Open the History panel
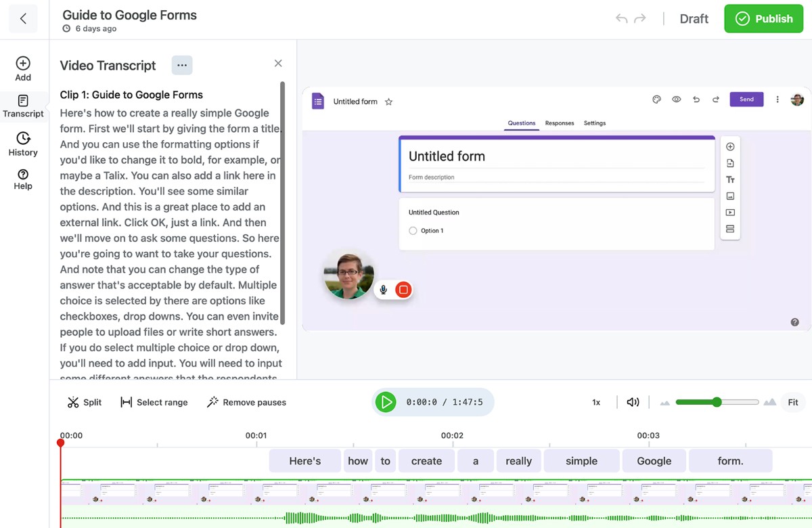 23,144
